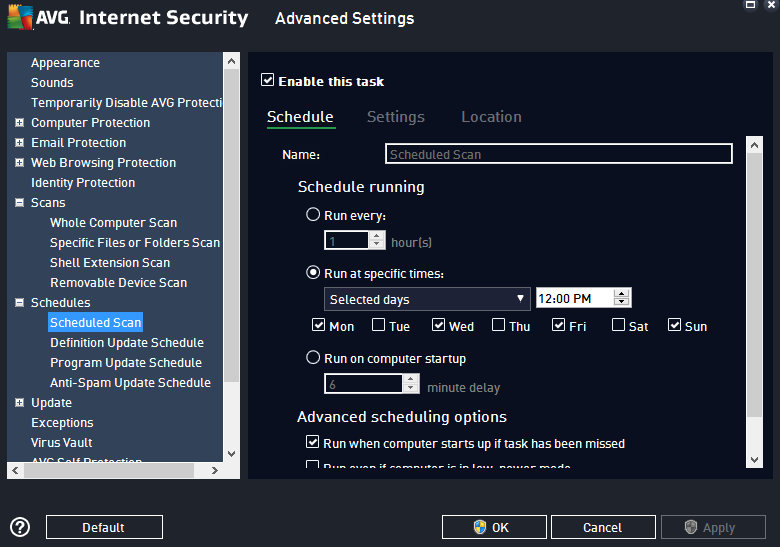780x547 pixels.
Task: Increase the hour(s) spinner value
Action: pos(377,236)
